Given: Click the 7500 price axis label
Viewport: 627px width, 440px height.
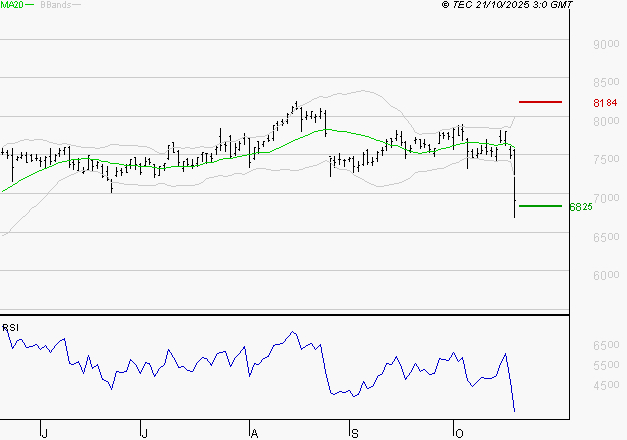Looking at the screenshot, I should pyautogui.click(x=606, y=159).
